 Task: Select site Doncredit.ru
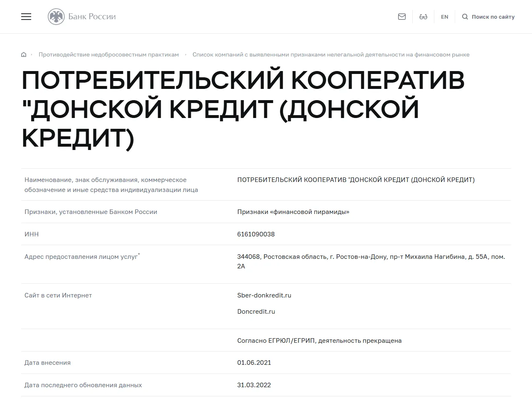(256, 312)
